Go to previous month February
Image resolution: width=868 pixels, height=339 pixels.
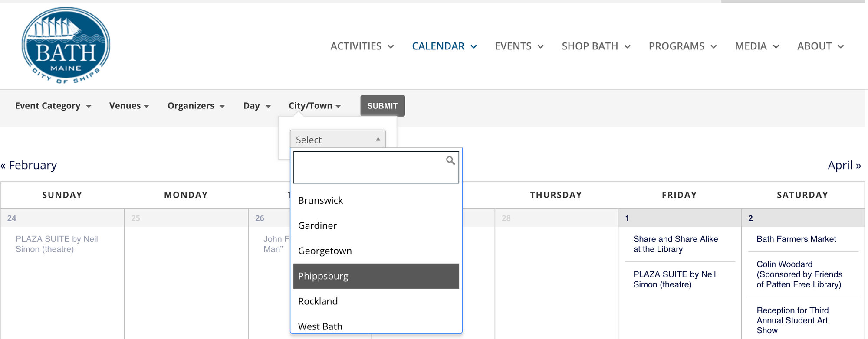pyautogui.click(x=29, y=165)
